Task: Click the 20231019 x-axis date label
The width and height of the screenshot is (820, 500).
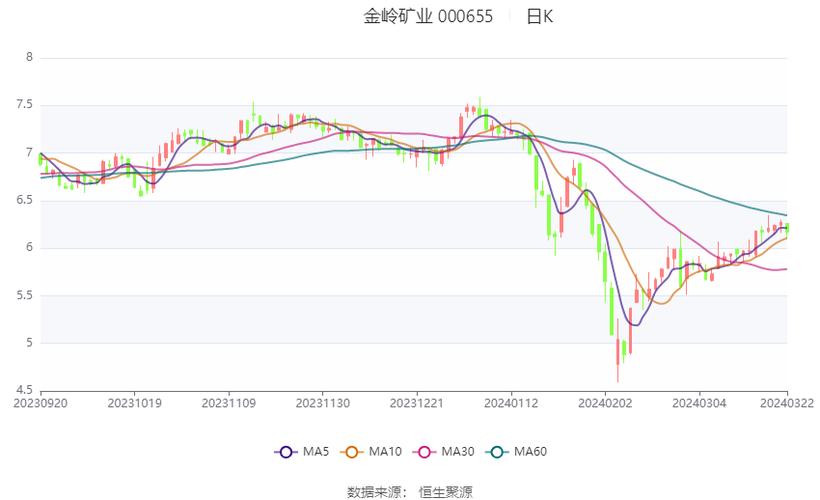Action: coord(134,403)
